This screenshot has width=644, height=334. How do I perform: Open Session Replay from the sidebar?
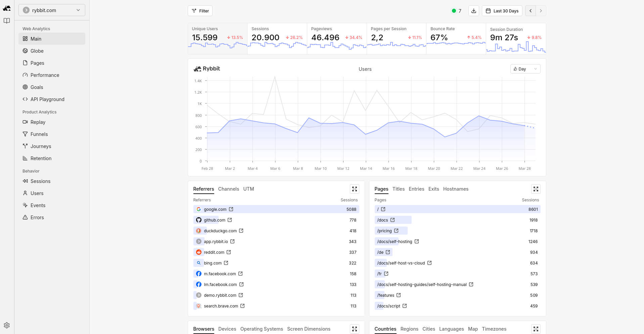(38, 122)
